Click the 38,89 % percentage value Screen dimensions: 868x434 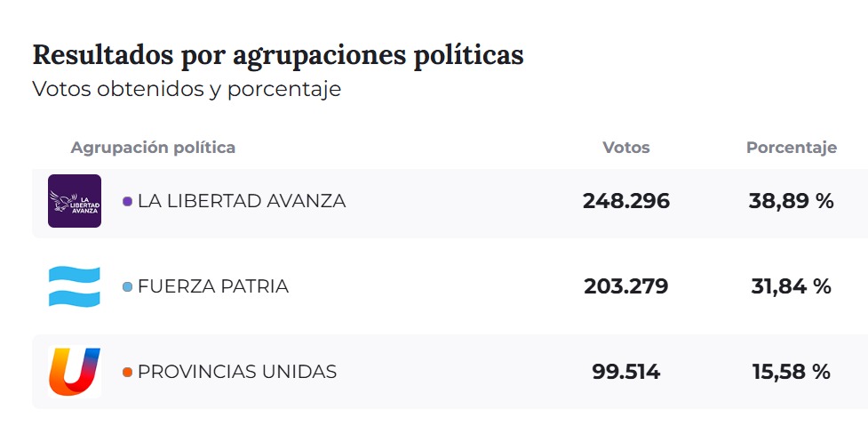791,201
